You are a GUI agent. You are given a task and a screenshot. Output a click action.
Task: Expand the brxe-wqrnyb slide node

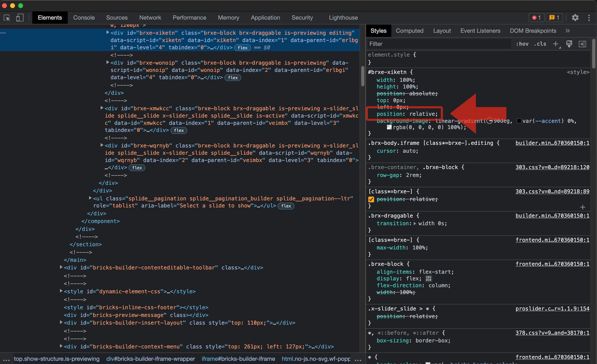[x=102, y=145]
